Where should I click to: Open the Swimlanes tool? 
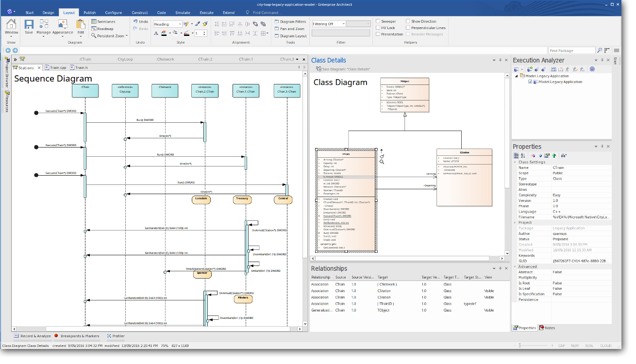tap(103, 22)
